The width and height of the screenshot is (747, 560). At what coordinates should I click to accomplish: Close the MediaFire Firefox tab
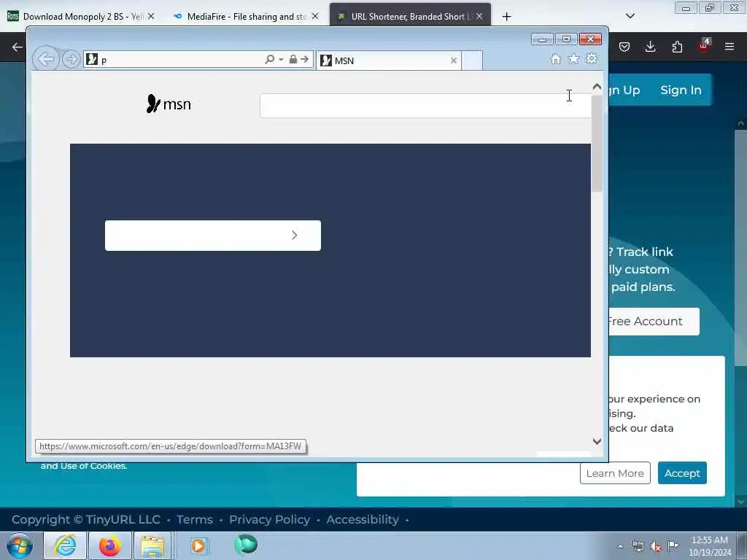click(315, 16)
